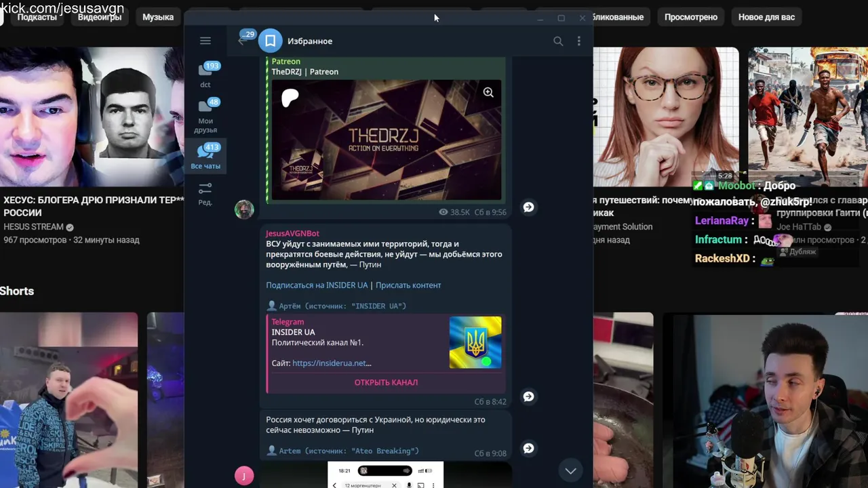
Task: Search in the Избранное chat
Action: 558,41
